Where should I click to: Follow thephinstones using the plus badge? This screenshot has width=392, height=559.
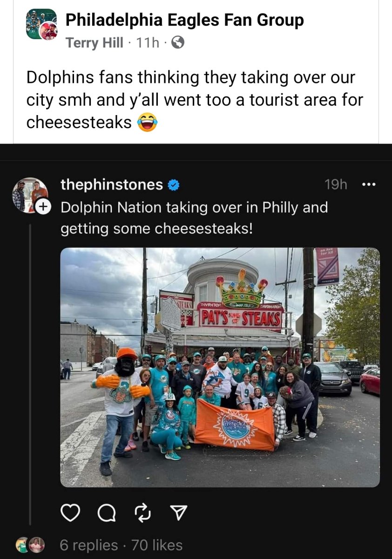(x=42, y=207)
